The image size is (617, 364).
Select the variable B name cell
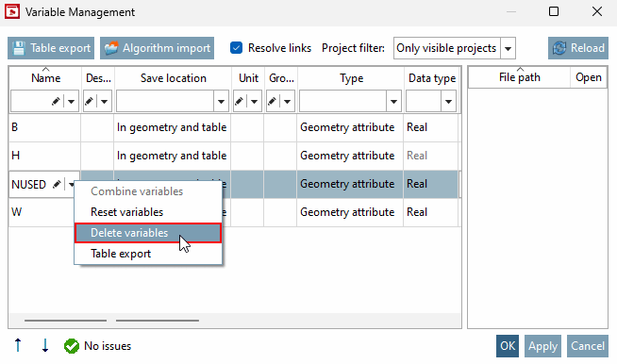[45, 127]
